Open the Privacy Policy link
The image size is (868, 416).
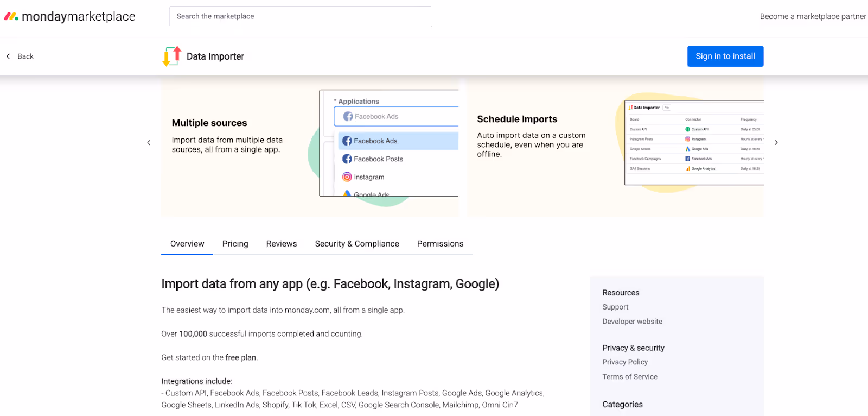coord(625,362)
